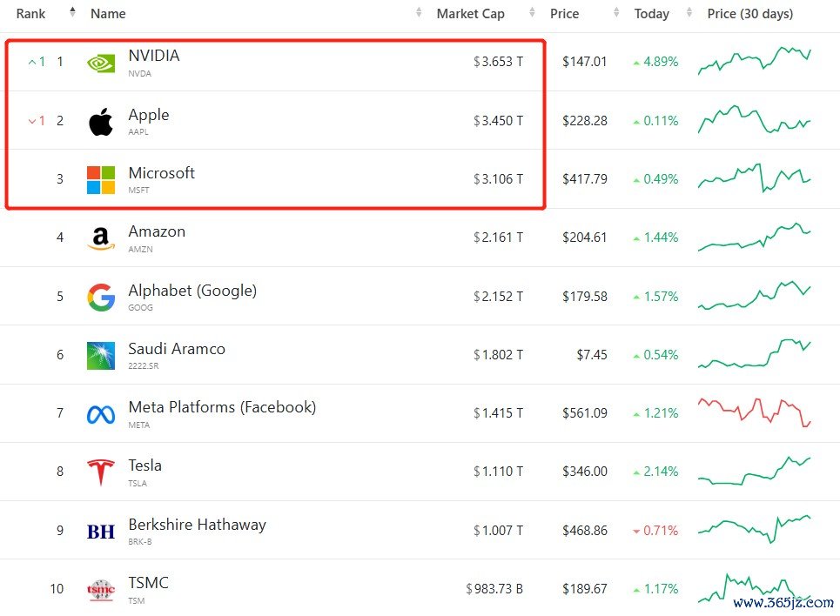Open the Alphabet (Google) company link
The height and width of the screenshot is (616, 840).
coord(192,291)
